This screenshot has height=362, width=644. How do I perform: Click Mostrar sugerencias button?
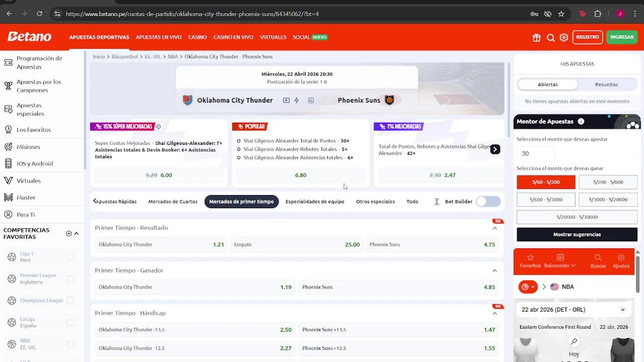pos(577,234)
